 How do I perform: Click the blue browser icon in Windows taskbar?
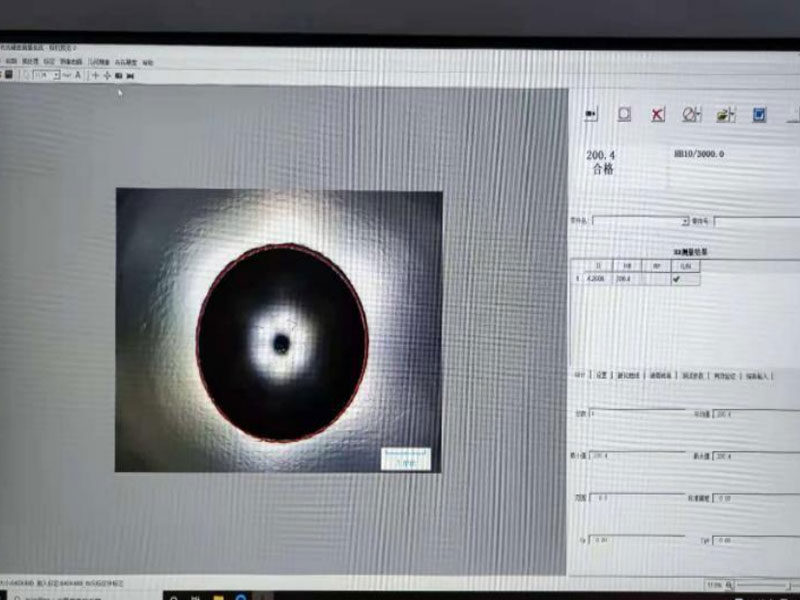[x=241, y=597]
